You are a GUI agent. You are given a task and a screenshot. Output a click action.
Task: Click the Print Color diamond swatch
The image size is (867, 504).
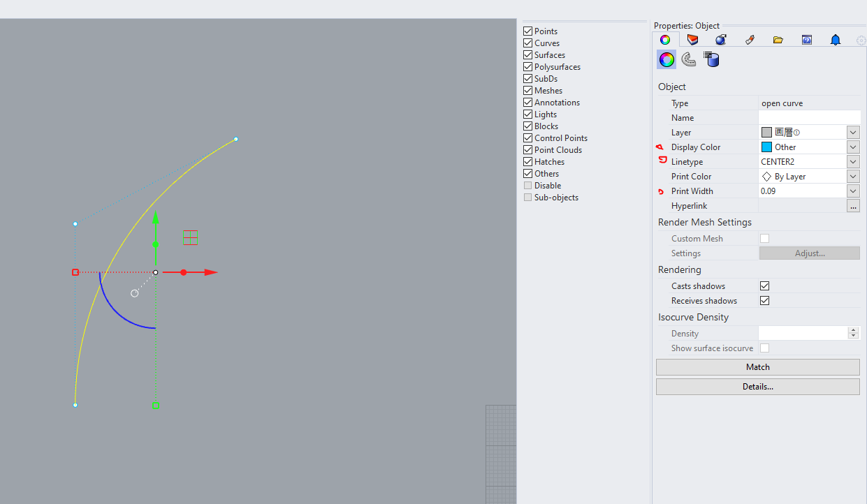click(x=766, y=177)
